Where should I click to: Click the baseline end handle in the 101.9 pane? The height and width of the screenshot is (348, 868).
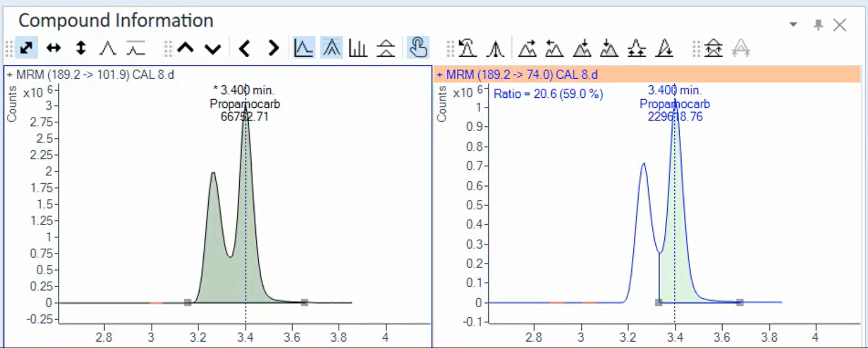[x=304, y=302]
